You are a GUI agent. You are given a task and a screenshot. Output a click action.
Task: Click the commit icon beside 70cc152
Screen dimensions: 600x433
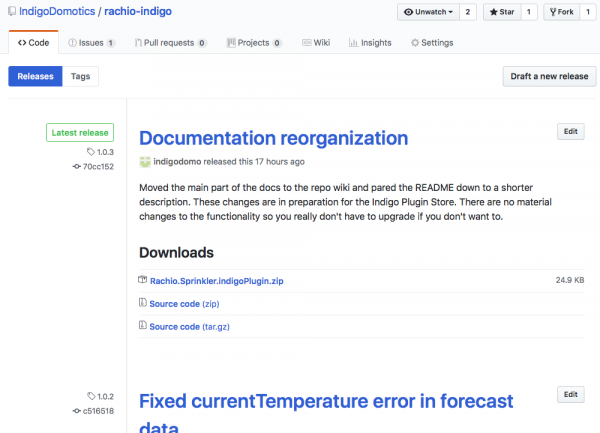[x=77, y=166]
